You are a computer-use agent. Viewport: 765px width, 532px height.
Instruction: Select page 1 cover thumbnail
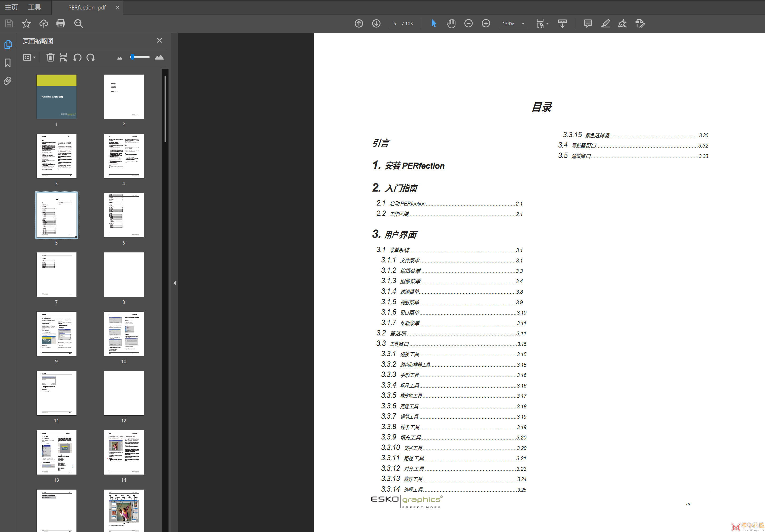coord(56,96)
